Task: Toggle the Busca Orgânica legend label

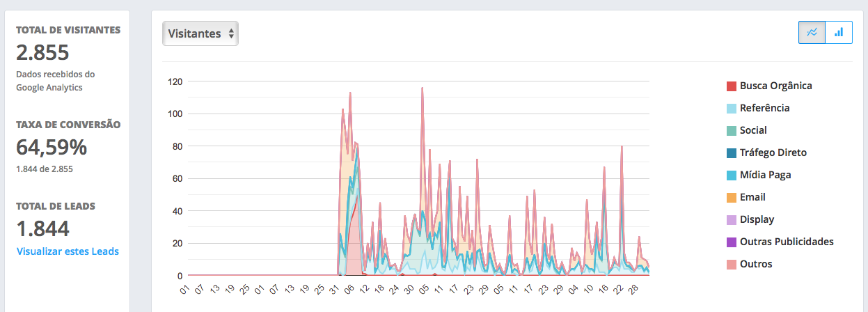Action: 776,86
